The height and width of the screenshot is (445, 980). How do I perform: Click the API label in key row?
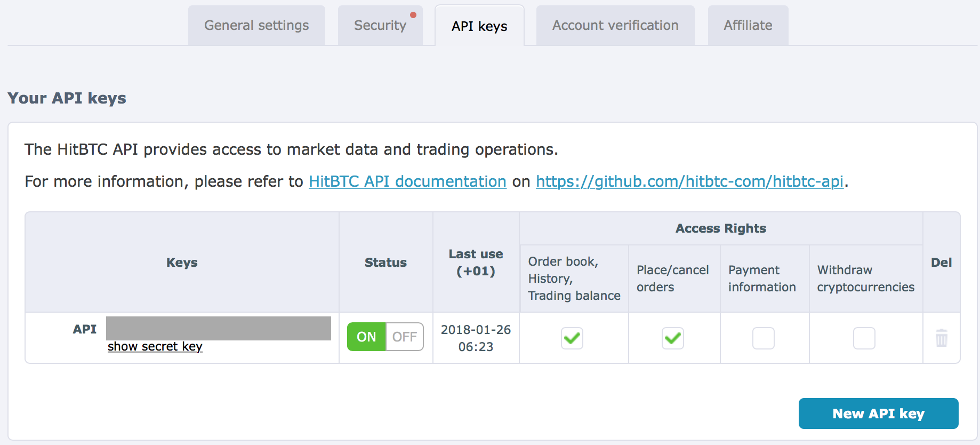coord(85,329)
